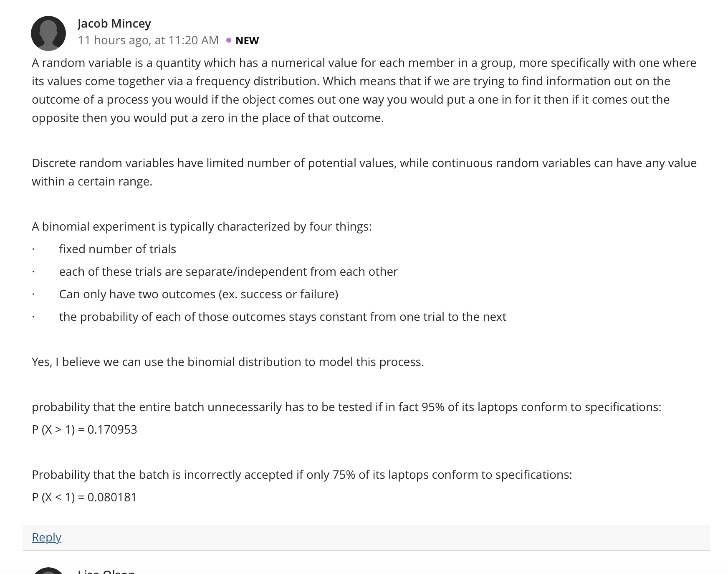728x574 pixels.
Task: Open Lisa Olson's name below the post
Action: tap(106, 571)
